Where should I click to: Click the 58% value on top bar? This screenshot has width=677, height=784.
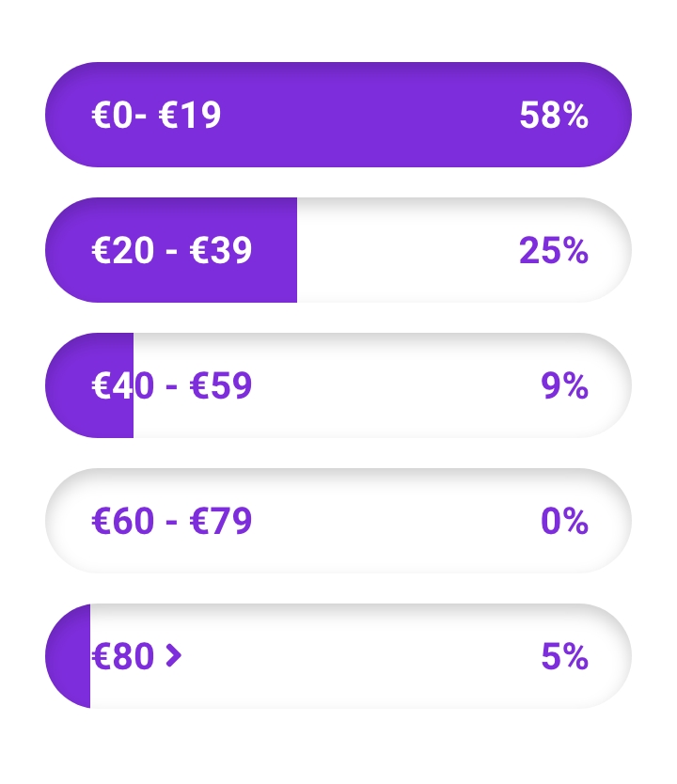tap(554, 115)
